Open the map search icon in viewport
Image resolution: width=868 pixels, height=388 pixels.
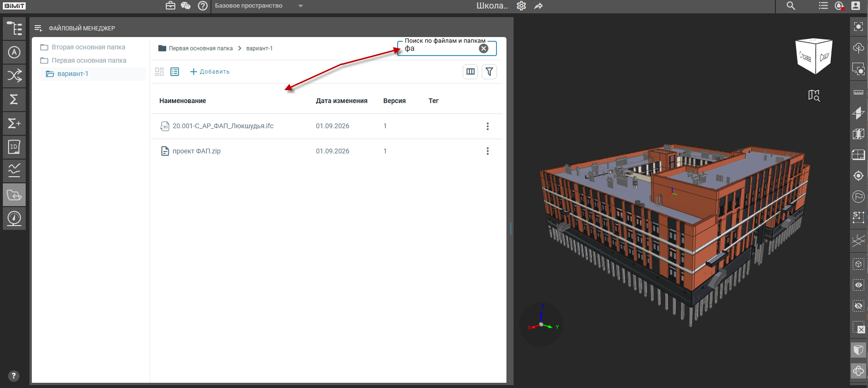(x=814, y=95)
